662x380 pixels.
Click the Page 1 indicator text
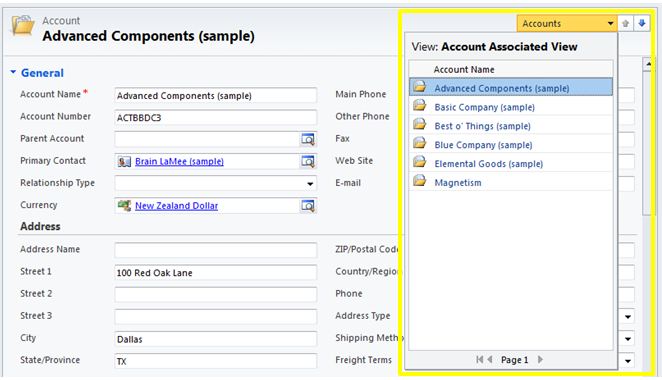coord(514,360)
